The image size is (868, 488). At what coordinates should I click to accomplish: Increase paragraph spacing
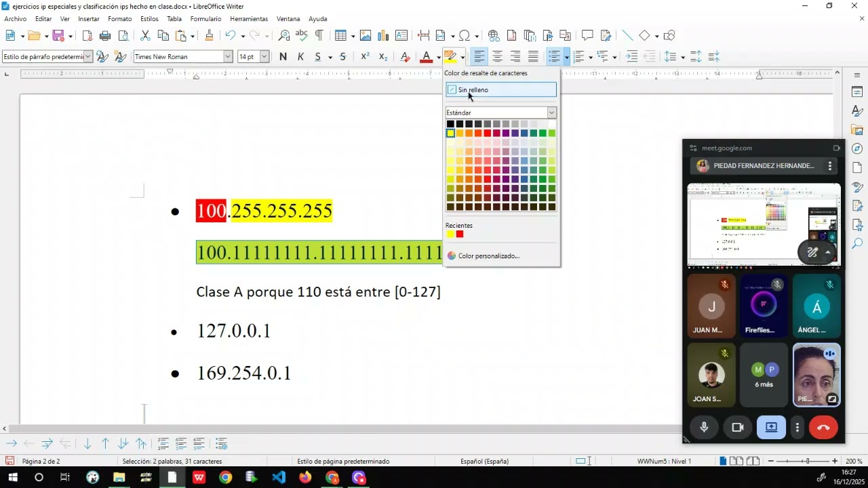[696, 57]
